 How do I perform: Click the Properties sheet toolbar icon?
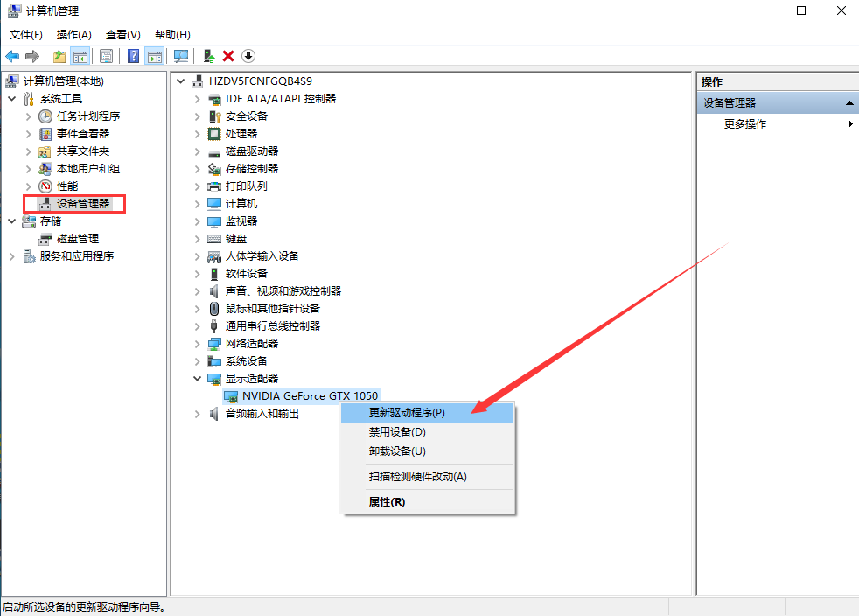106,56
